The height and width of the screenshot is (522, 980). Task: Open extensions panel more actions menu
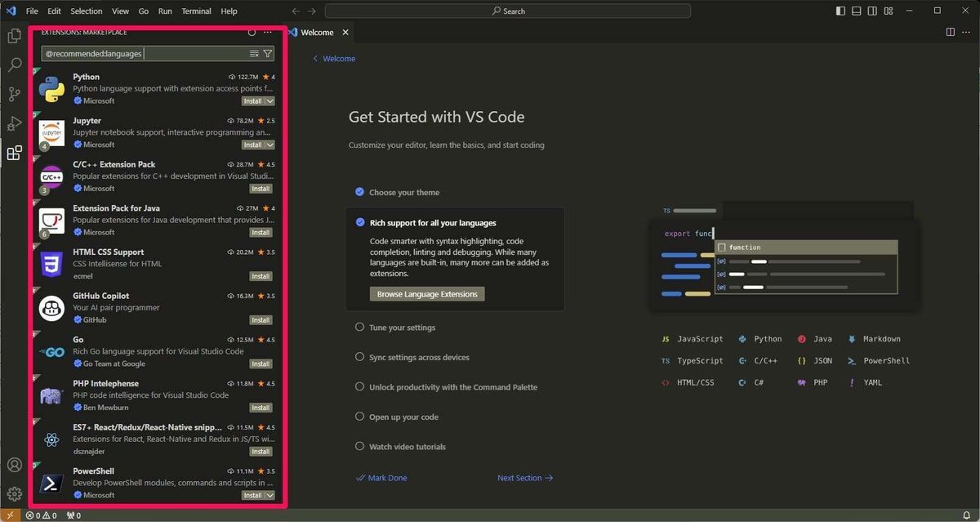(268, 33)
